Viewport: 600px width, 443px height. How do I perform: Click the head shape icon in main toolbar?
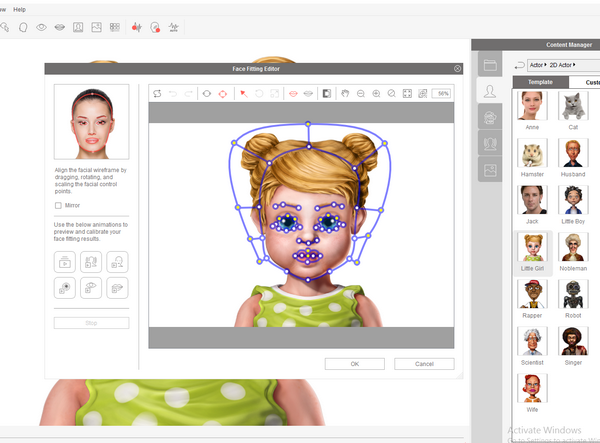tap(23, 27)
